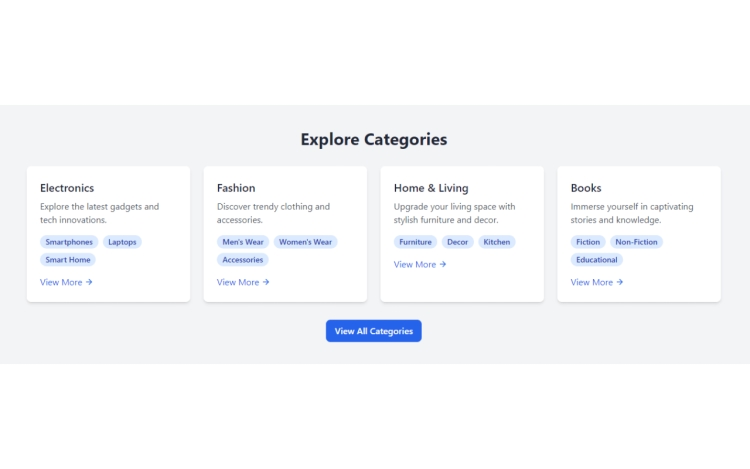Click the Home & Living card heading
Viewport: 750px width, 469px height.
pyautogui.click(x=431, y=188)
